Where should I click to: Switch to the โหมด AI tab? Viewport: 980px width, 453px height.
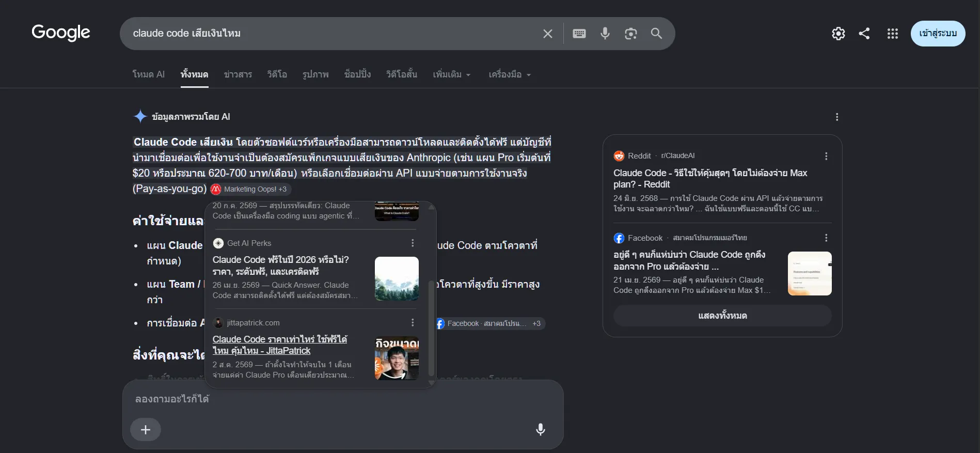[x=149, y=74]
